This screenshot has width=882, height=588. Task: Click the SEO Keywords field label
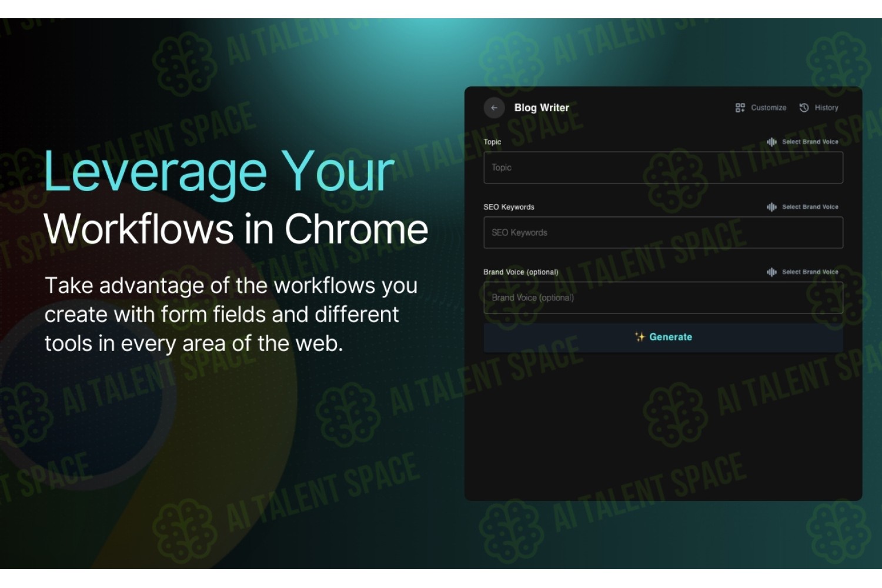pyautogui.click(x=509, y=207)
